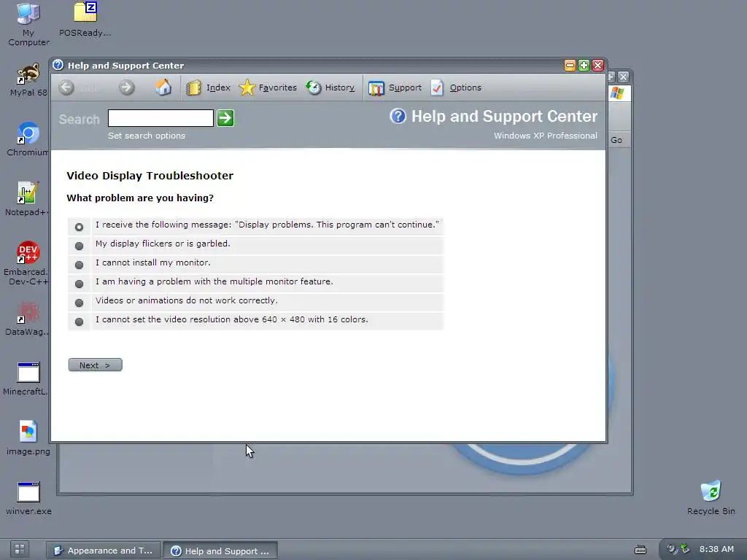Focus the Search text box
Viewport: 747px width, 560px height.
coord(160,118)
